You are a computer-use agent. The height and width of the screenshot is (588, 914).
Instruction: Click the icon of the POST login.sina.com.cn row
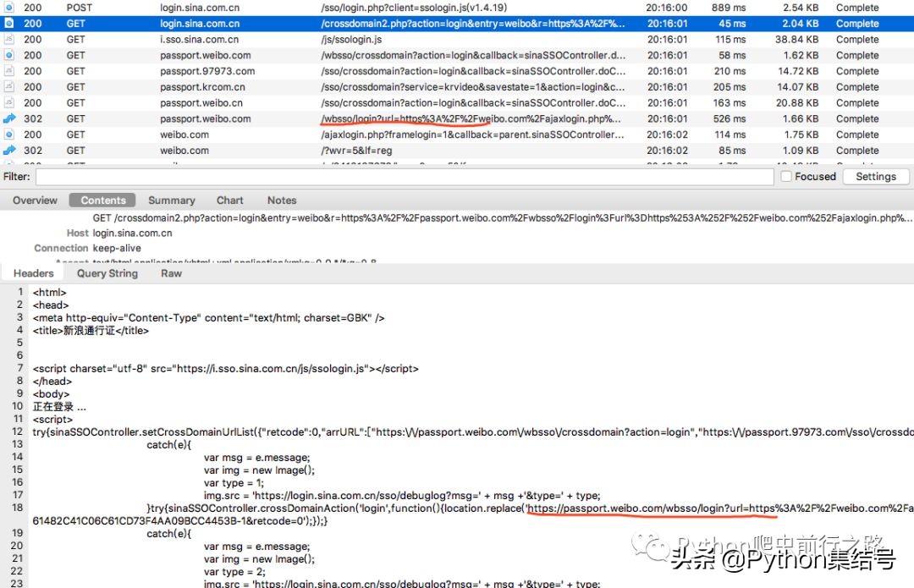pos(8,8)
